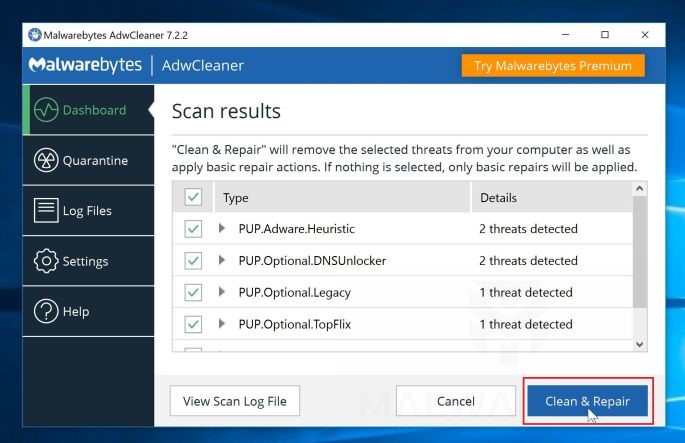The height and width of the screenshot is (443, 685).
Task: Click the Details column header
Action: [x=552, y=197]
